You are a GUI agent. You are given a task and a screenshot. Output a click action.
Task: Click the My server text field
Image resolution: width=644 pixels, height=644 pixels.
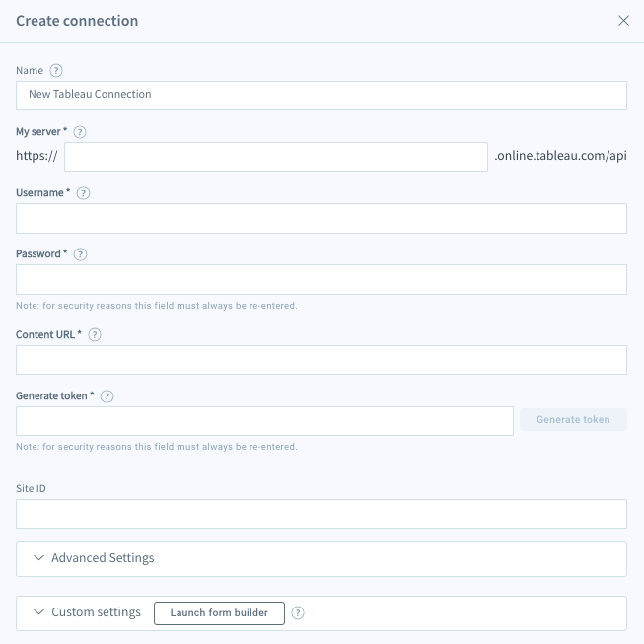pos(275,156)
